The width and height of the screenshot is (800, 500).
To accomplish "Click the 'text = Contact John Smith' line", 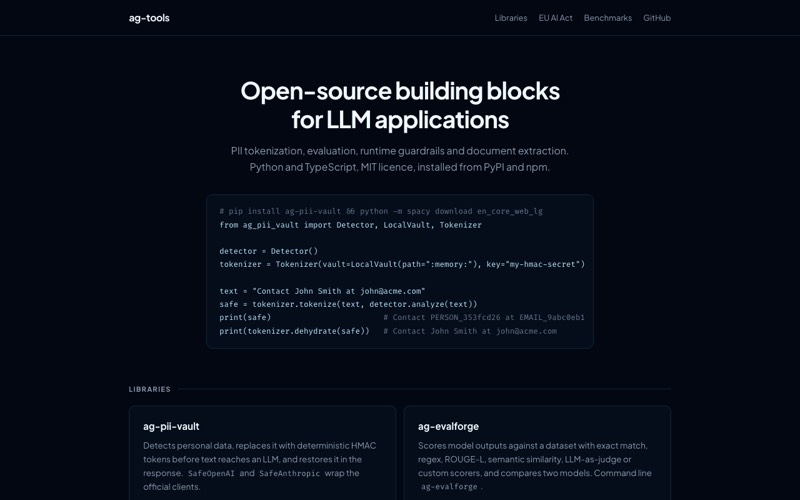I will point(322,291).
